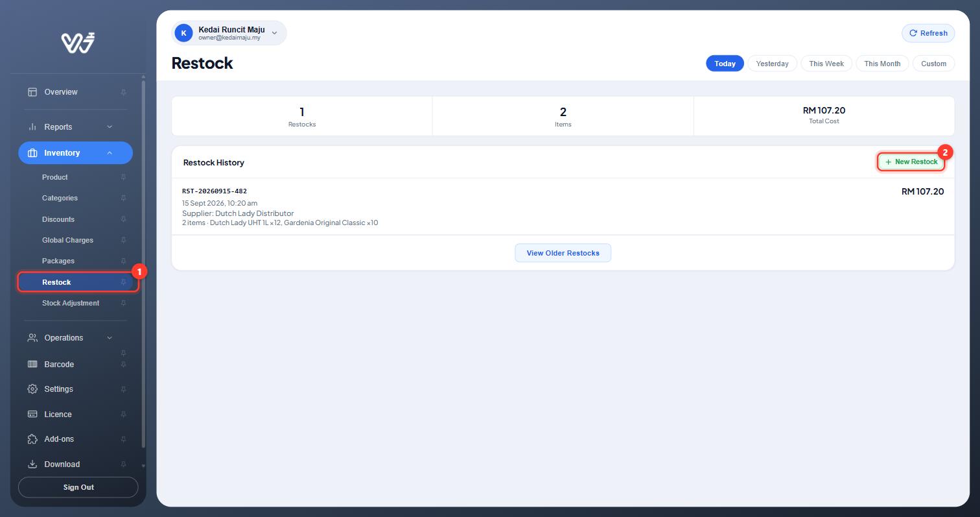Open restock entry RST-20260915-482
This screenshot has width=980, height=517.
[563, 206]
